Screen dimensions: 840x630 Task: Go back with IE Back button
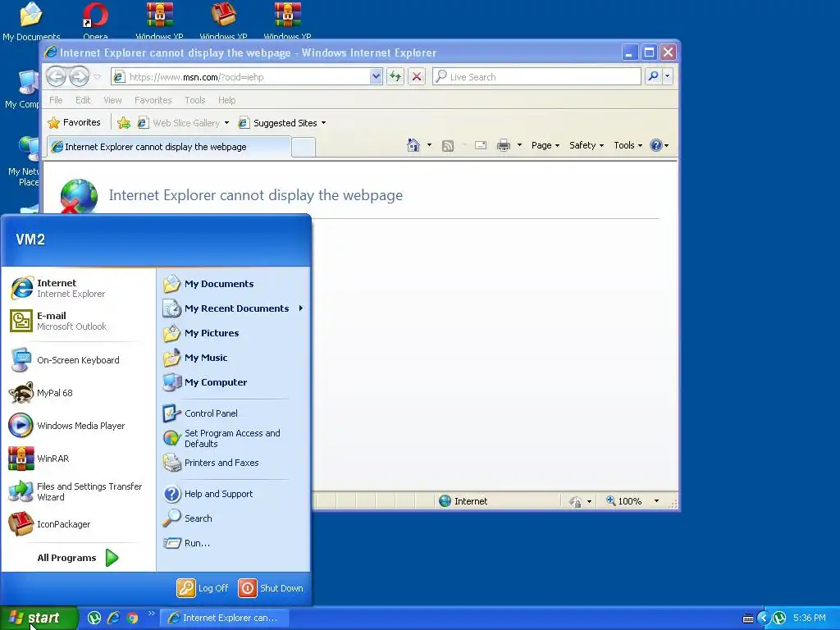(56, 76)
